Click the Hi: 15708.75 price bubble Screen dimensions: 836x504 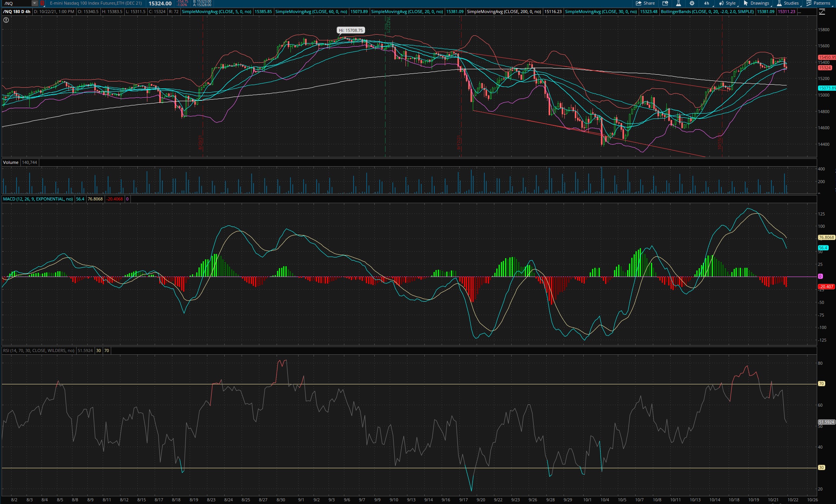click(350, 30)
